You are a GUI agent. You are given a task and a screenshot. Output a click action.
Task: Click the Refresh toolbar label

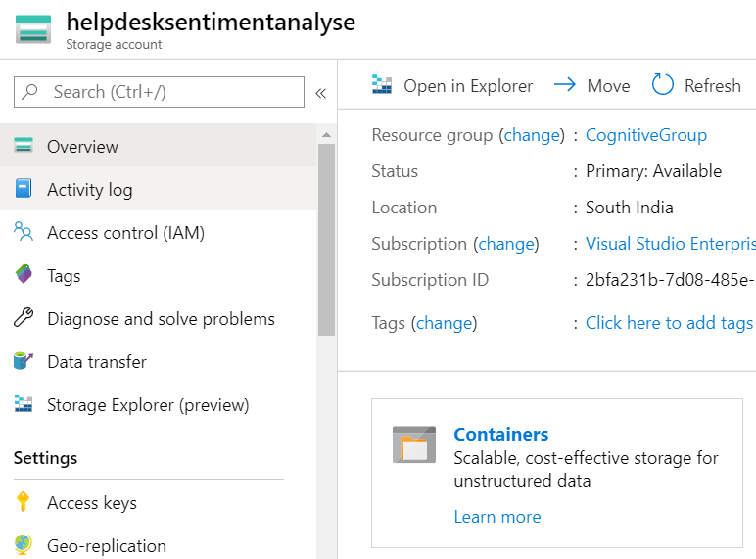point(713,86)
